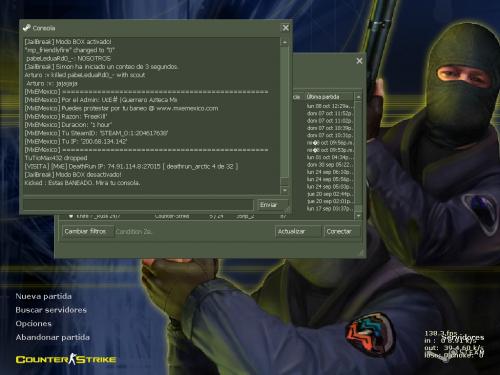Click the Steam icon in the Consola title bar

tap(27, 28)
